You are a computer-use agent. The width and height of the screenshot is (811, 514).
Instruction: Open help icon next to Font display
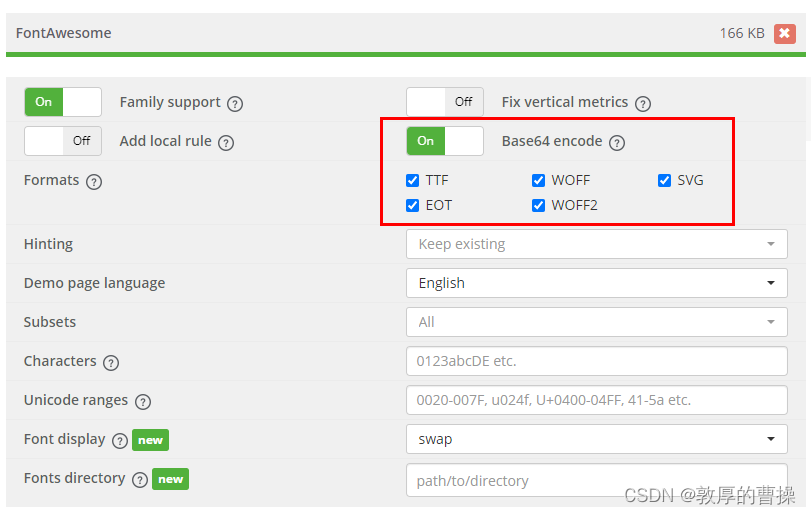pyautogui.click(x=120, y=441)
